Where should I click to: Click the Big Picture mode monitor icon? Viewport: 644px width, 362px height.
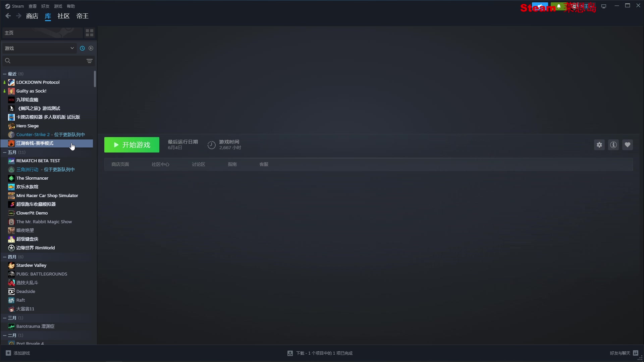604,6
